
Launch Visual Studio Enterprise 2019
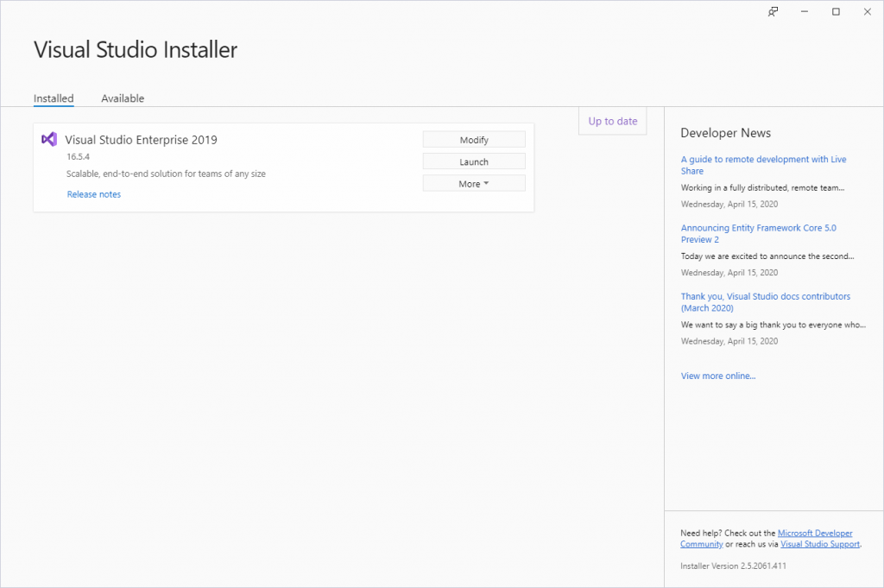point(474,161)
